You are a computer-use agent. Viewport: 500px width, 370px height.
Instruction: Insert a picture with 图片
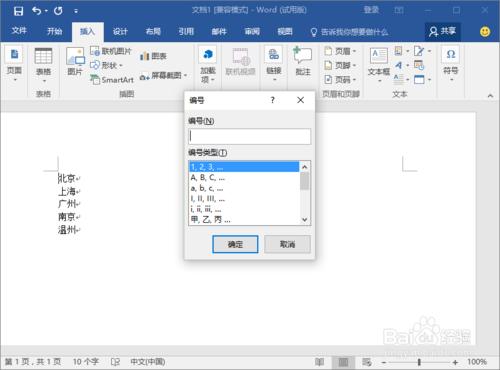[75, 62]
